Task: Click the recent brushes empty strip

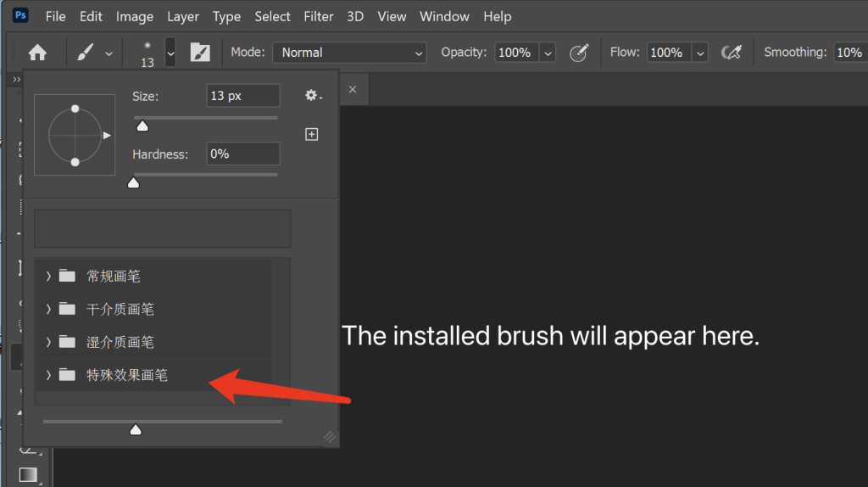Action: (163, 228)
